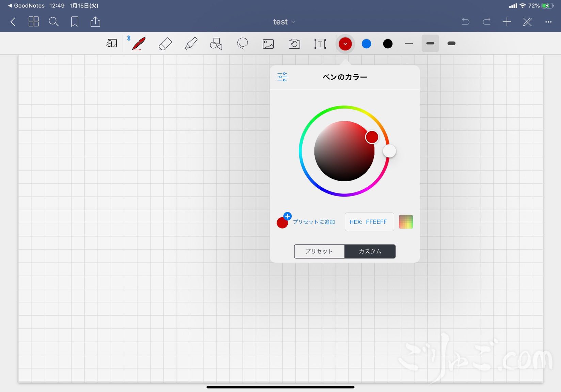This screenshot has width=561, height=392.
Task: Switch to the プリセット tab
Action: tap(319, 251)
